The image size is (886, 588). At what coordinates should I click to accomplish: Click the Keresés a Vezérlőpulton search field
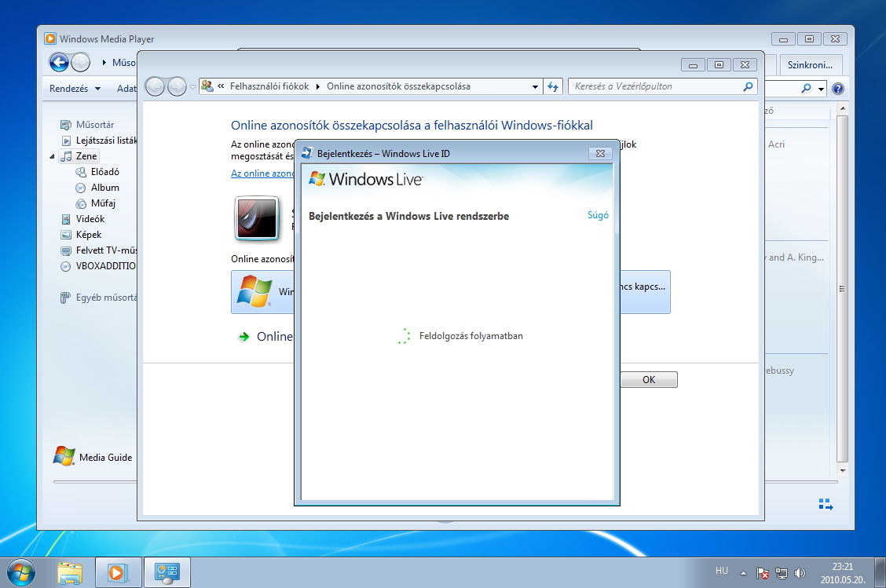[656, 86]
